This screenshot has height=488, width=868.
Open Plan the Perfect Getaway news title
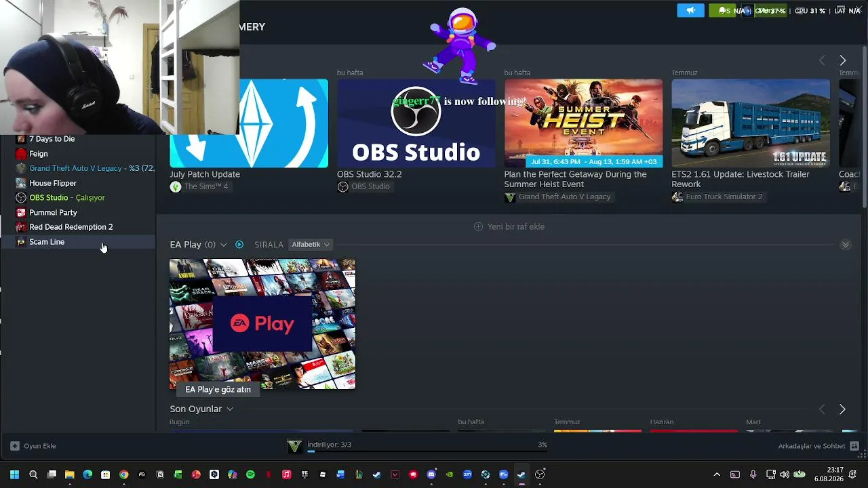pos(575,179)
